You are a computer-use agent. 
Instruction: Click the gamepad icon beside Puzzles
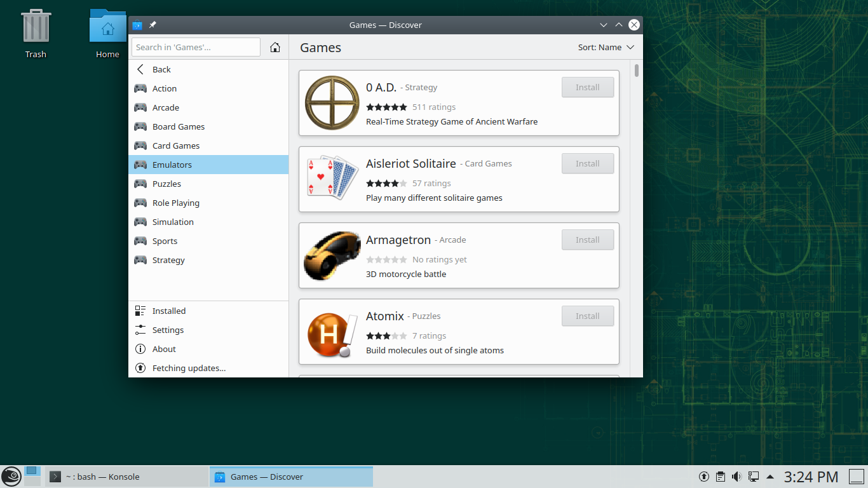(140, 184)
